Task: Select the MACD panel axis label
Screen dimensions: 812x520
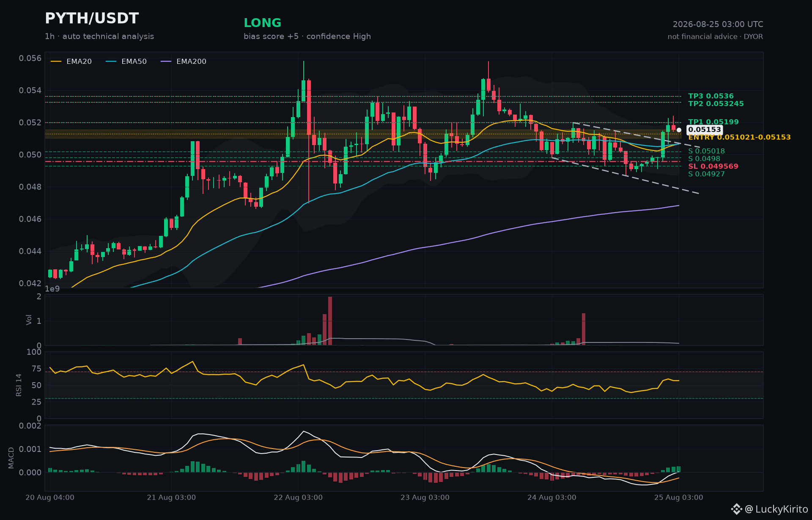Action: click(11, 458)
